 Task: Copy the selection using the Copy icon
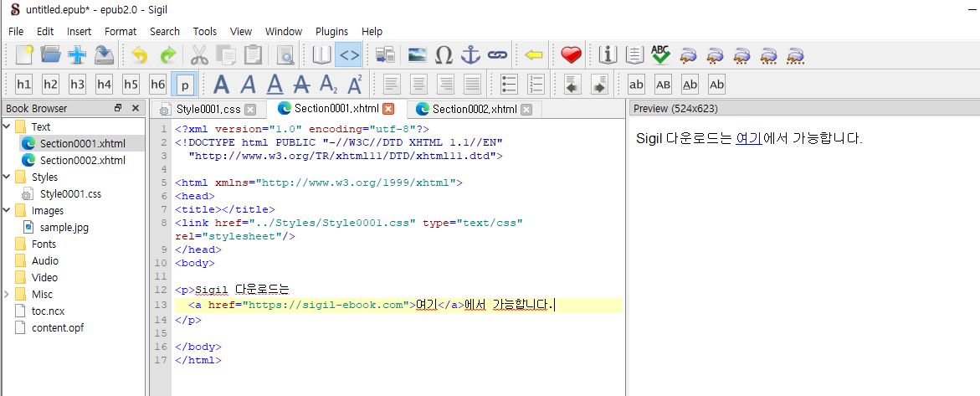click(226, 55)
